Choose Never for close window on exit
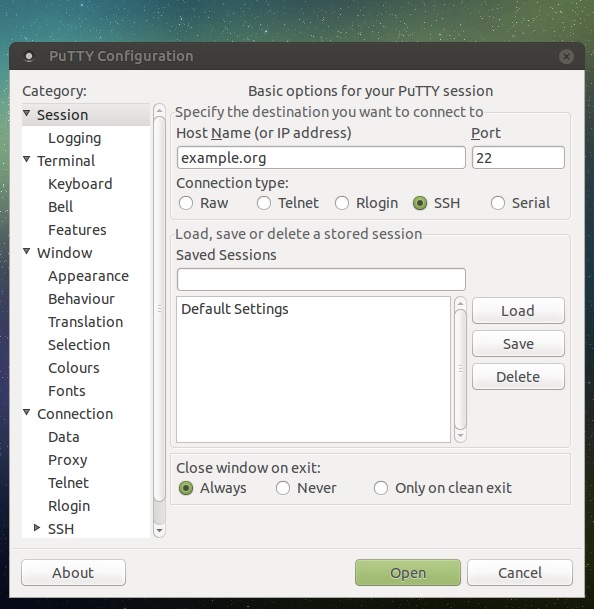Screen dimensions: 594x609 (x=283, y=488)
